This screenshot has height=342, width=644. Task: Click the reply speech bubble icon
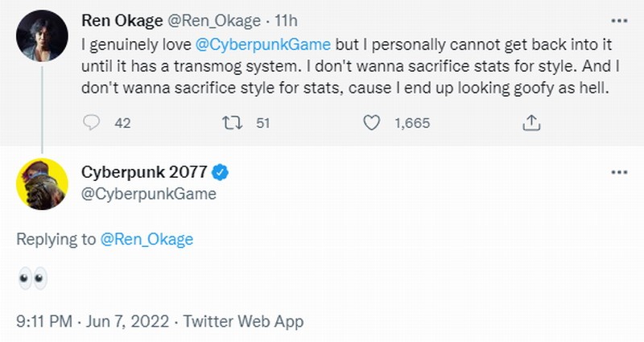click(x=92, y=123)
